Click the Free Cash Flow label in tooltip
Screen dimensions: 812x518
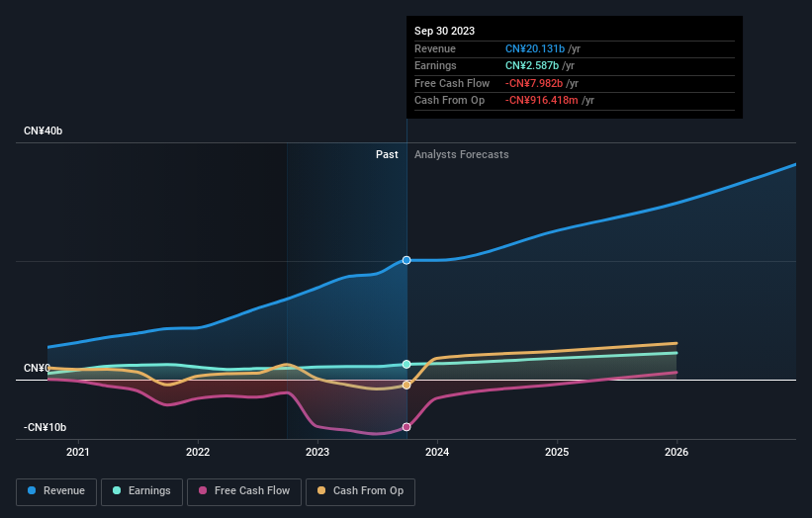point(452,83)
